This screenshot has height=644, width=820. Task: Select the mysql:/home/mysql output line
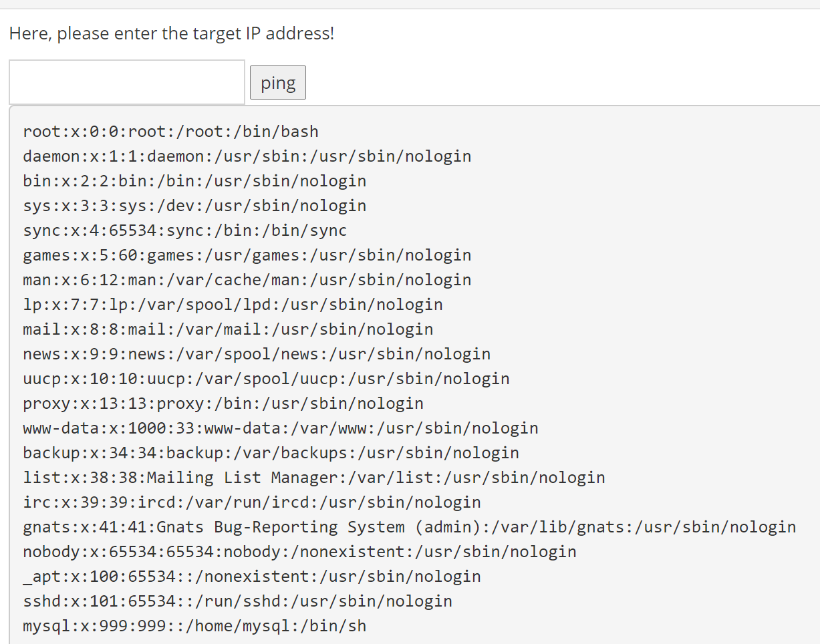point(194,626)
